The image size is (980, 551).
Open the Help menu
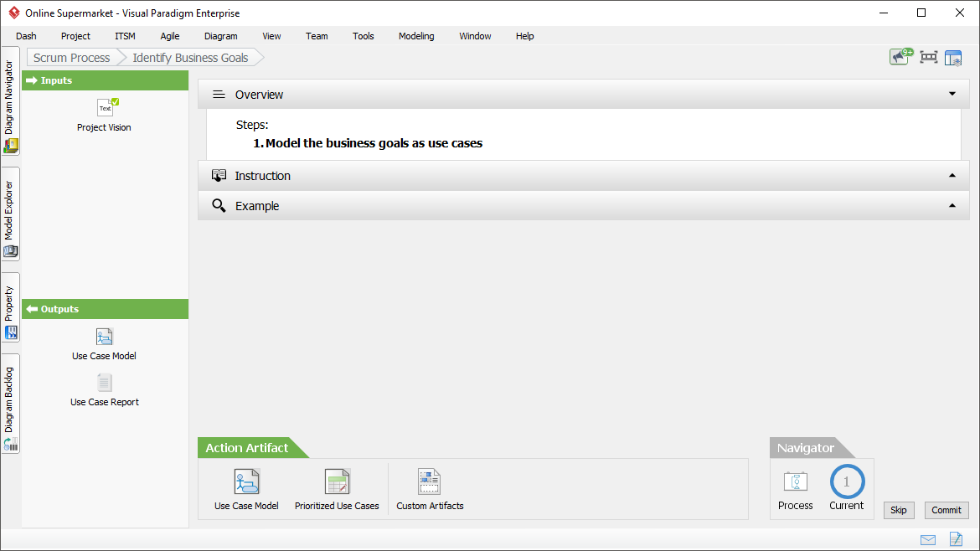pos(525,36)
